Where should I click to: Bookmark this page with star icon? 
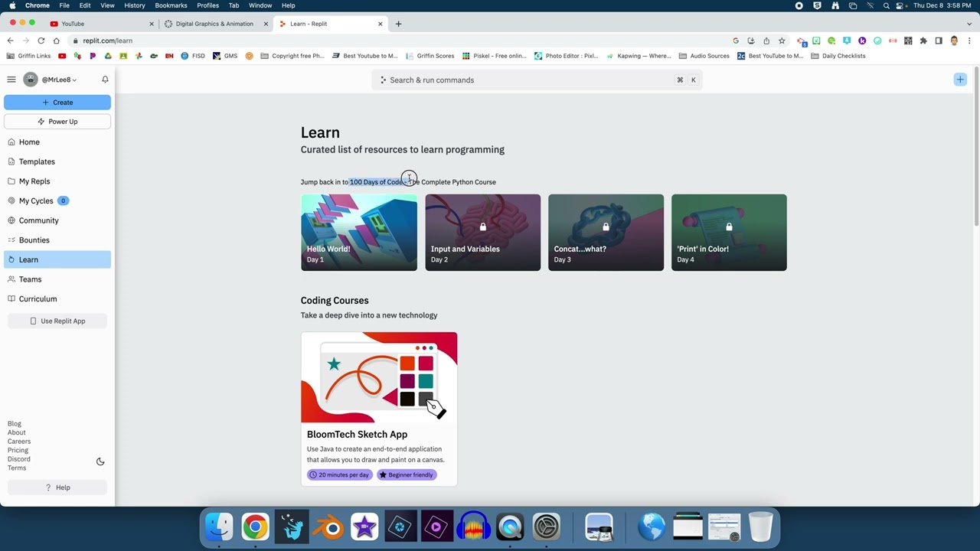(x=782, y=41)
